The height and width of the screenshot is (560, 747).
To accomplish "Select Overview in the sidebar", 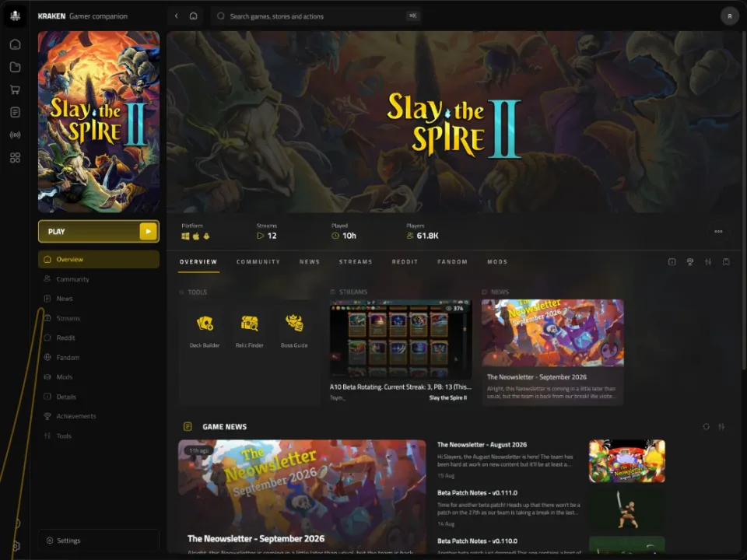I will point(99,260).
